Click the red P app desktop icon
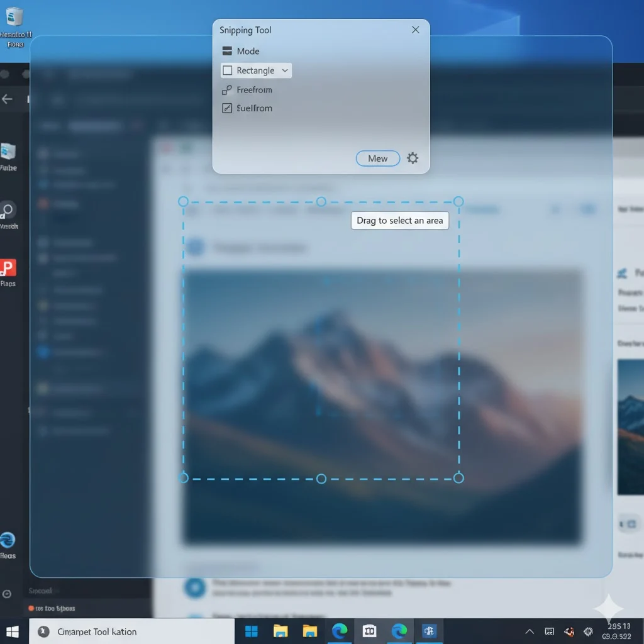Viewport: 644px width, 644px height. coord(8,268)
